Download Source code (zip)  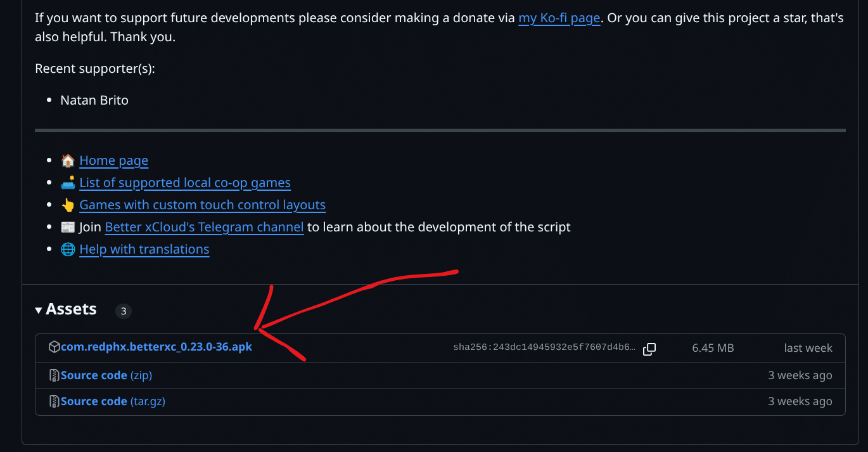coord(106,375)
